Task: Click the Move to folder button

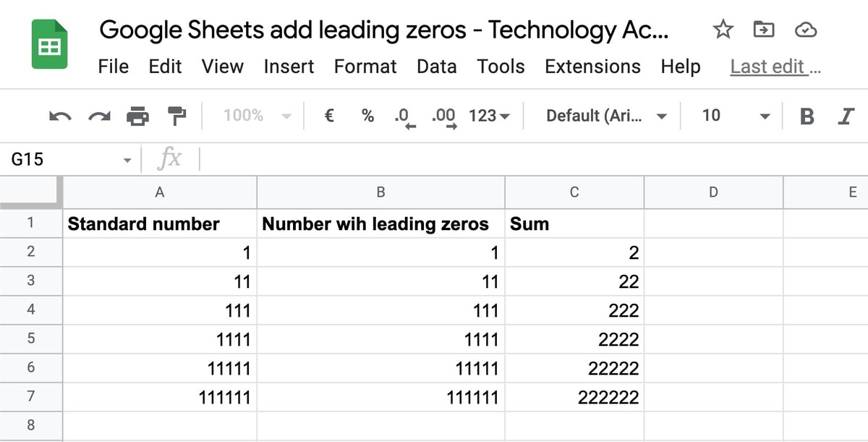Action: [763, 30]
